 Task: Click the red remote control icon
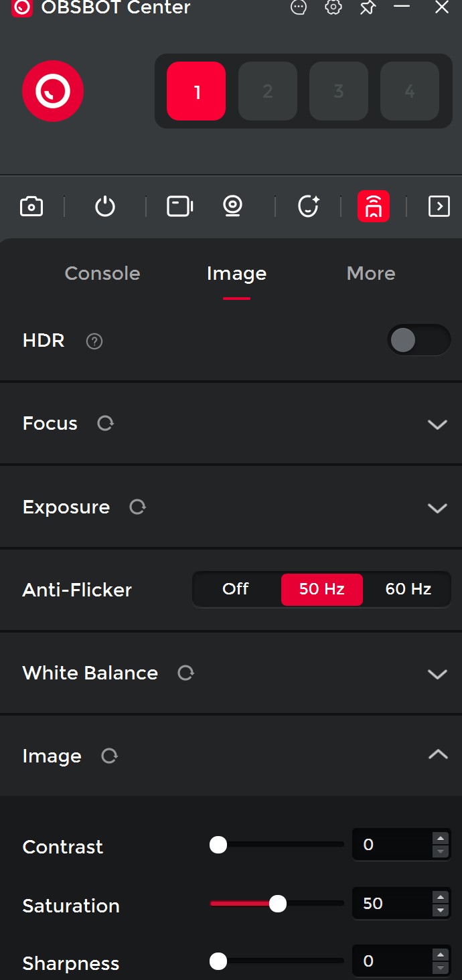[374, 206]
